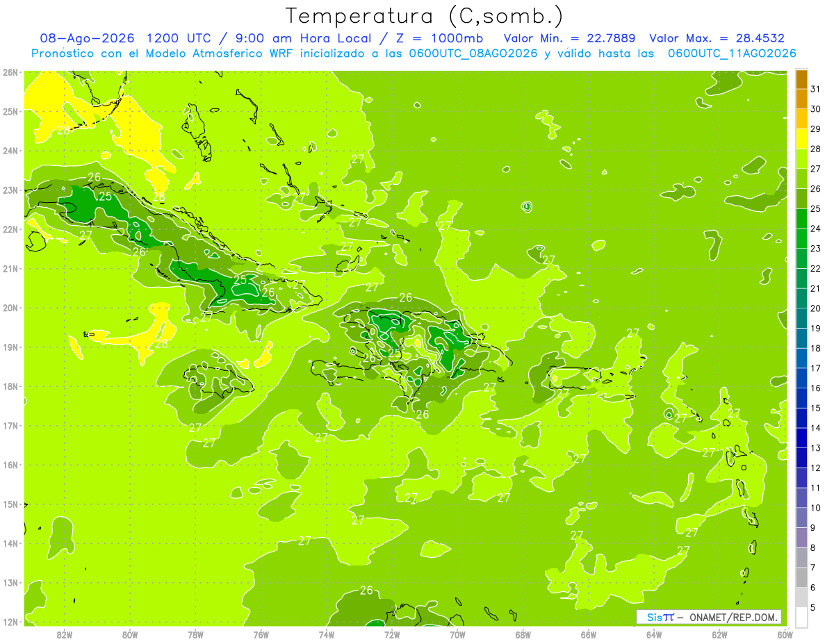Click the '64W' longitude axis label
Image resolution: width=834 pixels, height=644 pixels.
654,634
